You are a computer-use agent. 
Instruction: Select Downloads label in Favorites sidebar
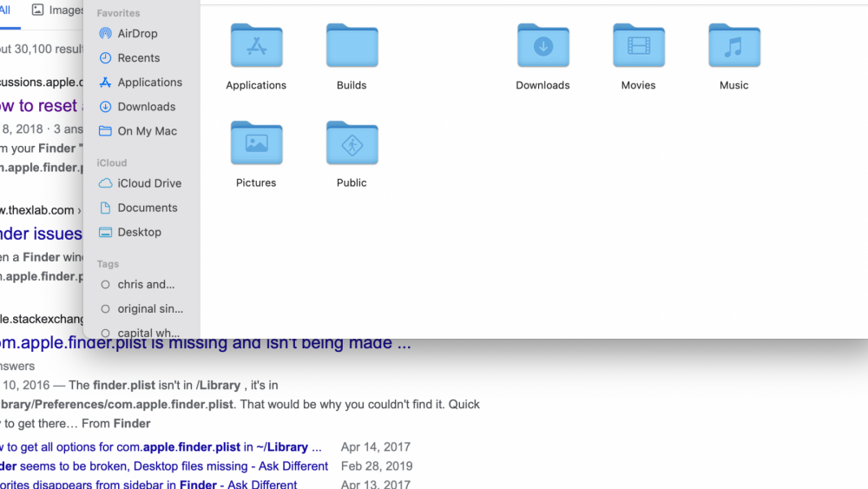(146, 107)
